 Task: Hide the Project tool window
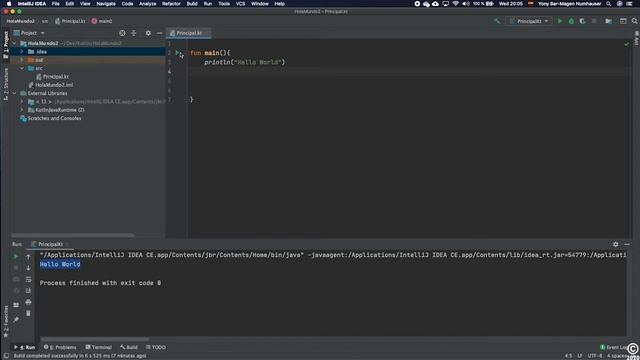click(159, 33)
